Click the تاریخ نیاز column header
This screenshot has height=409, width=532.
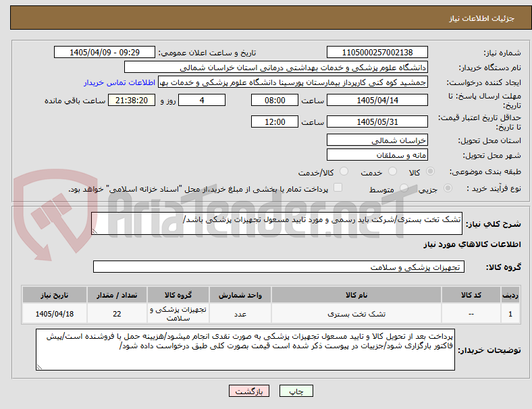coord(55,295)
